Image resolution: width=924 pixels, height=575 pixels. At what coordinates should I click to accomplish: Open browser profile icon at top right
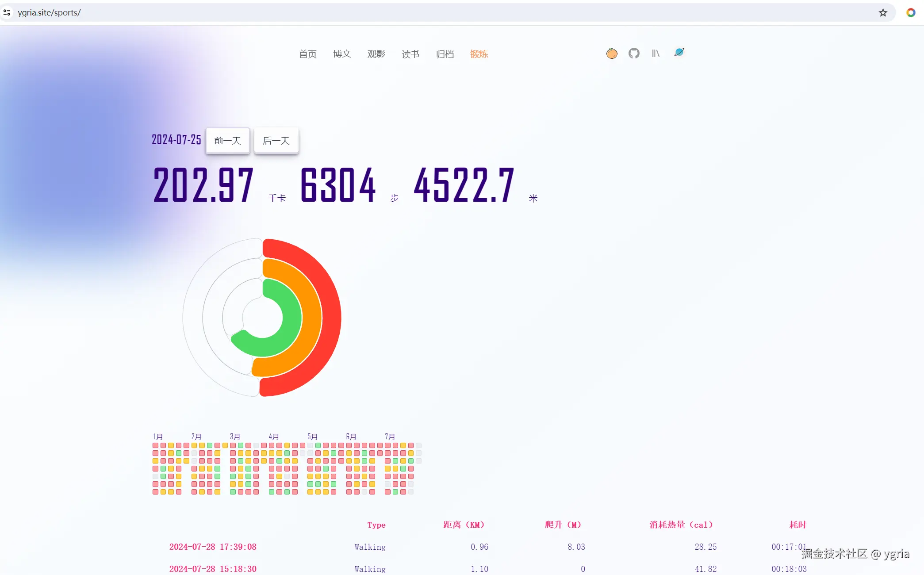[910, 12]
